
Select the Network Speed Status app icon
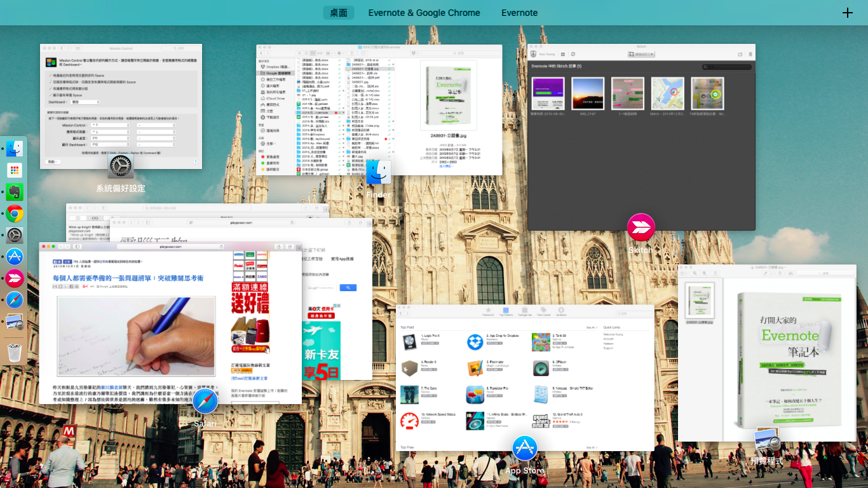pos(409,421)
